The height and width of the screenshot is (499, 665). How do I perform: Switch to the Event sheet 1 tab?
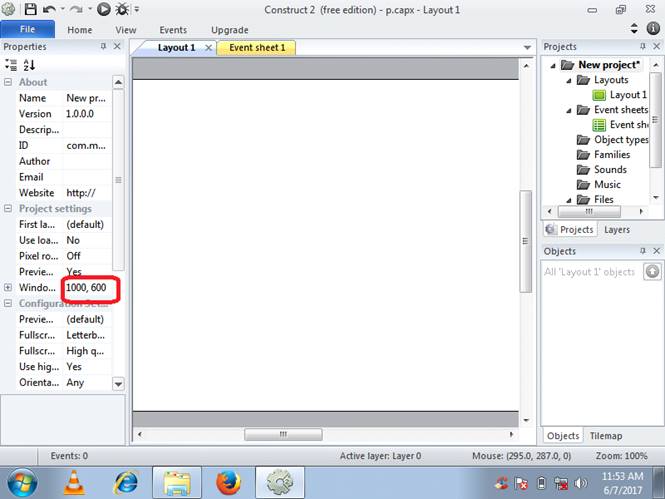(257, 47)
